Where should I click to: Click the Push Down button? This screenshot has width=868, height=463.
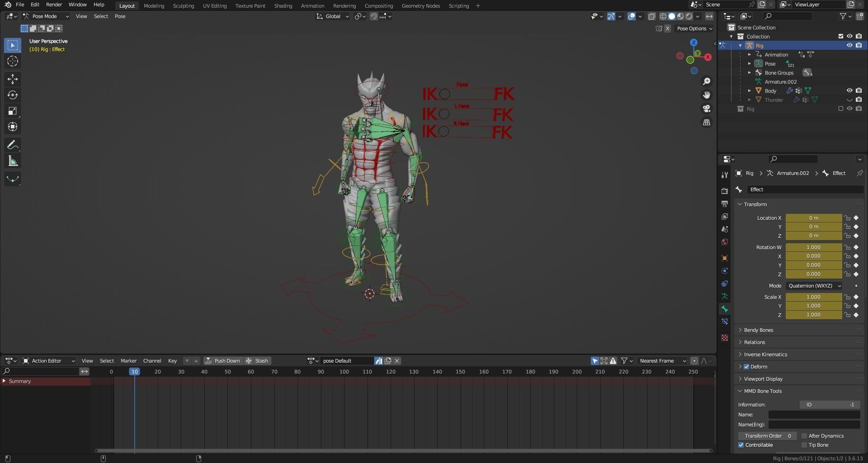pos(223,361)
